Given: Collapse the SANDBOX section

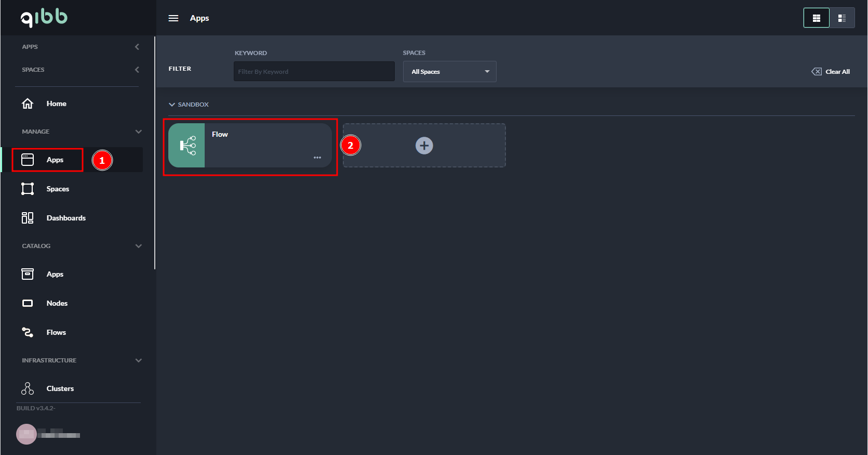Looking at the screenshot, I should pyautogui.click(x=172, y=105).
